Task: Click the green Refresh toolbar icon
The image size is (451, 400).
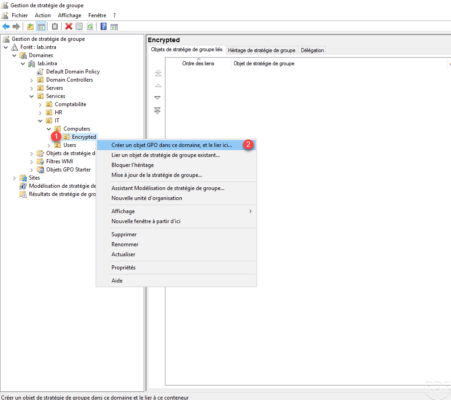Action: click(90, 26)
